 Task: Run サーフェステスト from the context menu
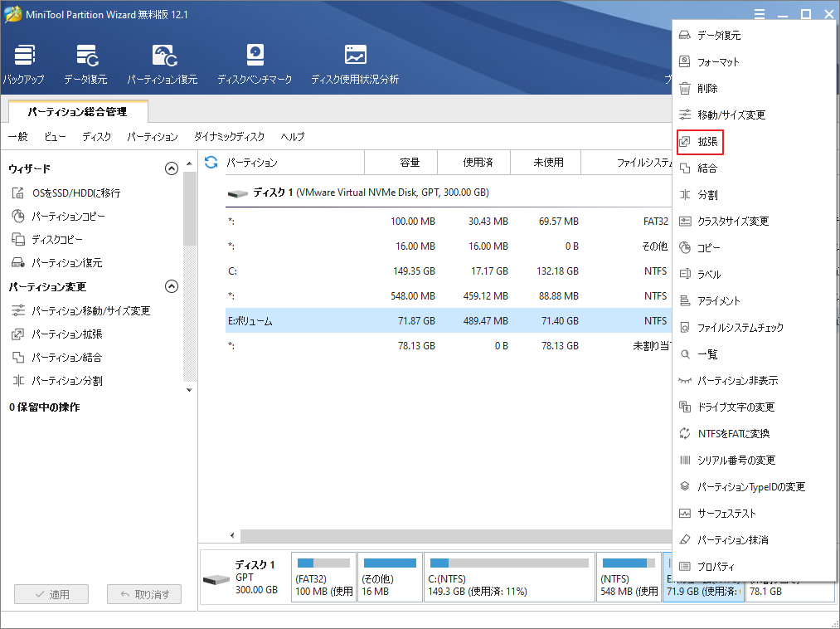click(x=754, y=513)
